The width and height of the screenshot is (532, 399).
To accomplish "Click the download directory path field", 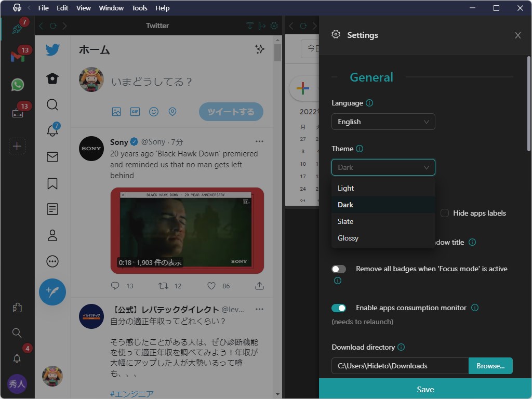I will pos(399,365).
